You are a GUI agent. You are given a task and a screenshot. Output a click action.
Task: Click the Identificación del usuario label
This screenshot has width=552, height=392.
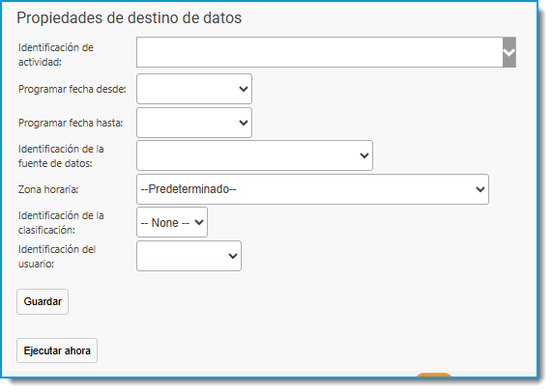click(x=57, y=256)
